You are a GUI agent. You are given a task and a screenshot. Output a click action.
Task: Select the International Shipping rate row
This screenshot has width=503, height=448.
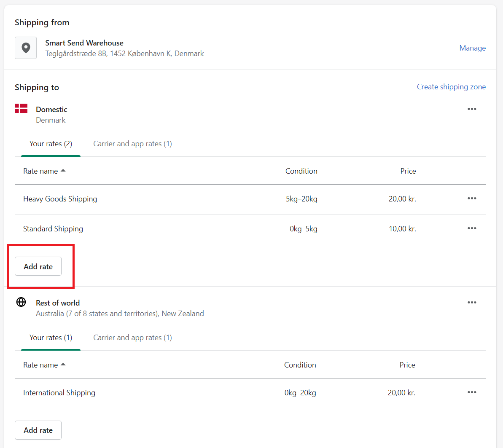(x=59, y=392)
